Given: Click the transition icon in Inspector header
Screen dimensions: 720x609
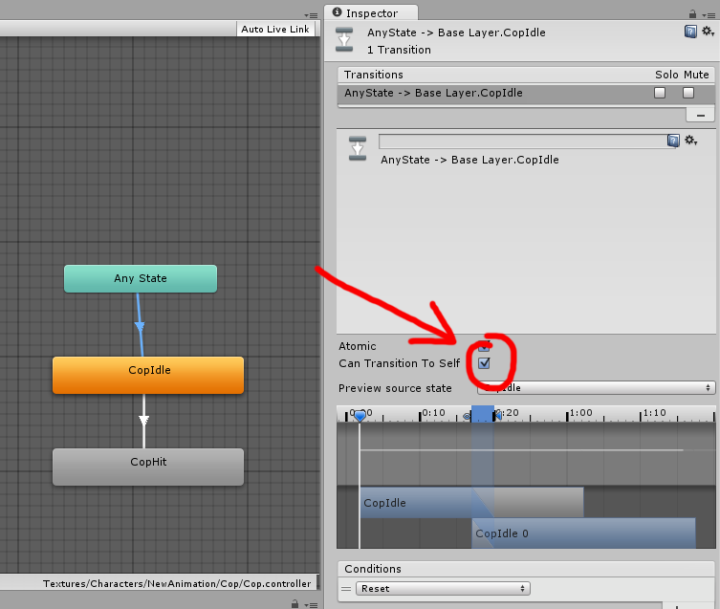Looking at the screenshot, I should [344, 40].
